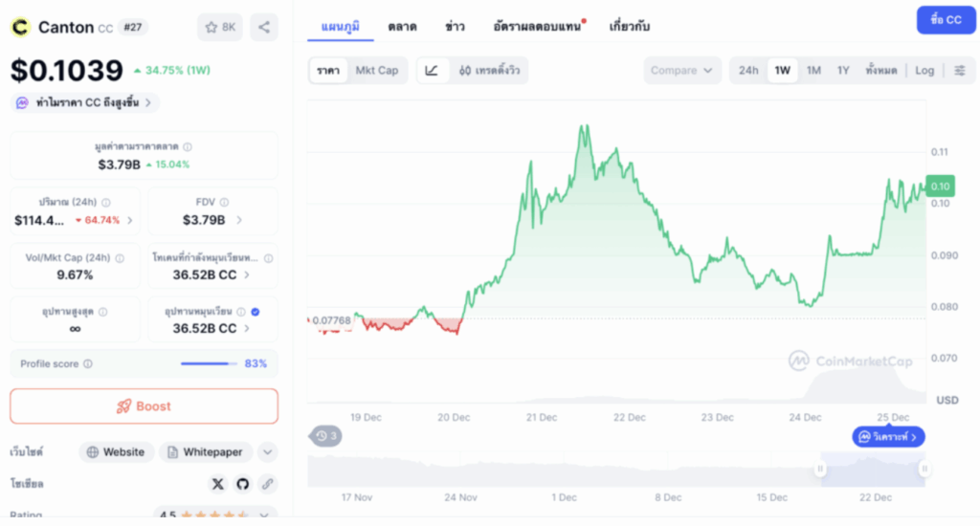Click the Boost button
This screenshot has height=526, width=980.
(144, 406)
